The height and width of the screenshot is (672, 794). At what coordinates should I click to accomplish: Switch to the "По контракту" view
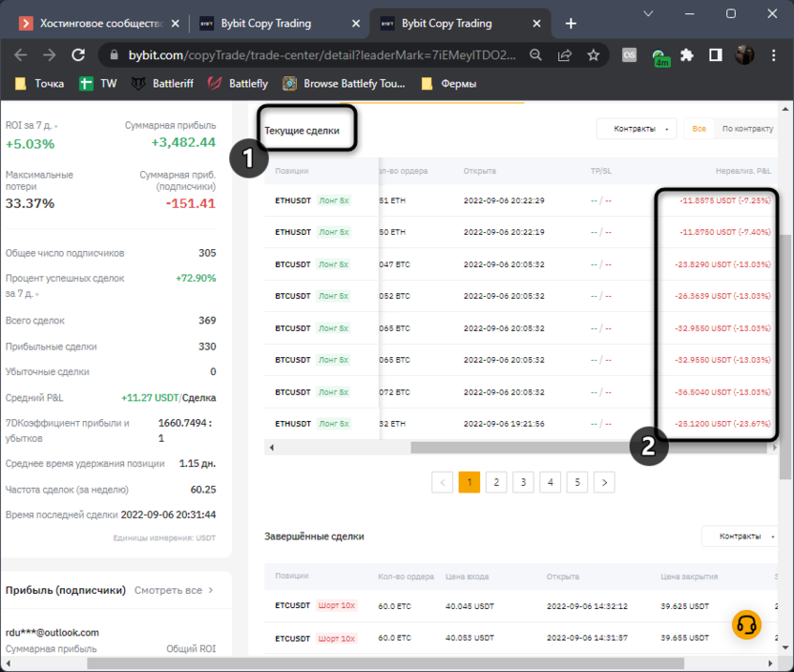(747, 129)
